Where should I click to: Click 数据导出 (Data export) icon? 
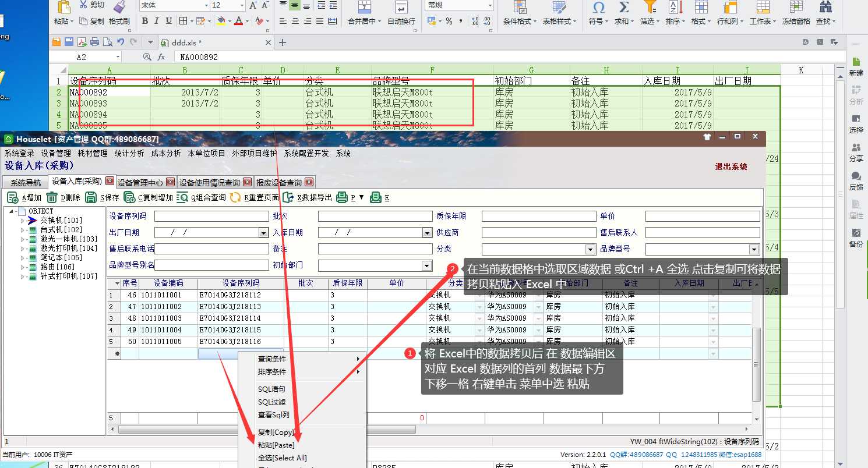pos(288,197)
